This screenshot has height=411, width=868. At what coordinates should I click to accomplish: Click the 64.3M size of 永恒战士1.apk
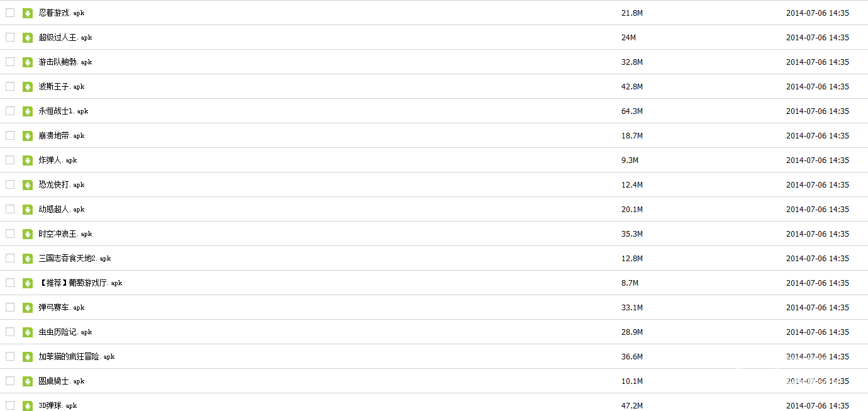[632, 111]
